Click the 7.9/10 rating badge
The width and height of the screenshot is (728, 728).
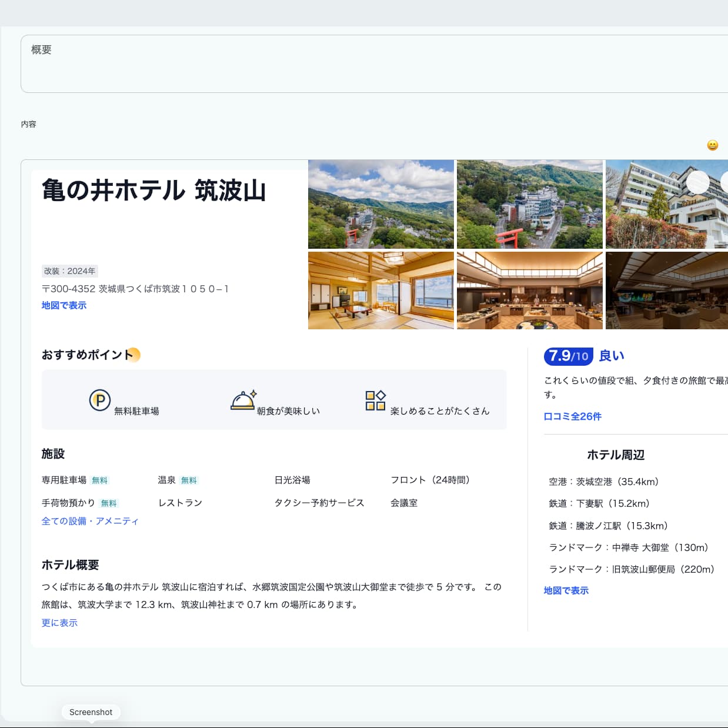pos(568,355)
